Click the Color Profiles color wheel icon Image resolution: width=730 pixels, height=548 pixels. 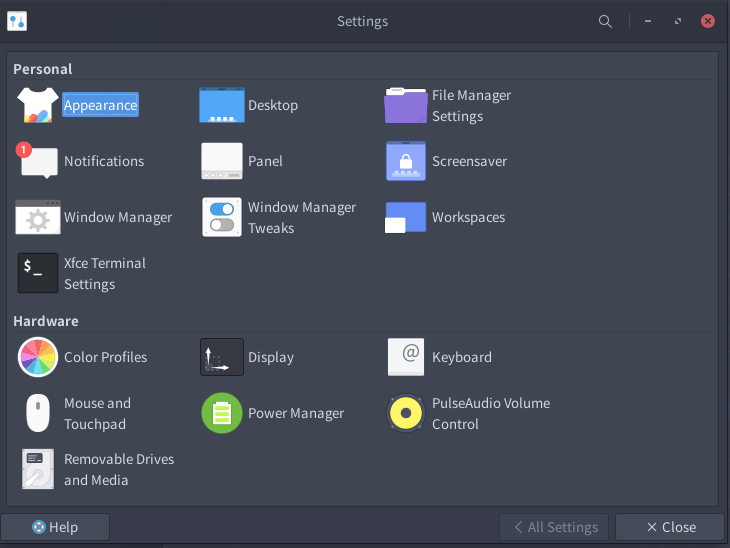click(x=38, y=357)
